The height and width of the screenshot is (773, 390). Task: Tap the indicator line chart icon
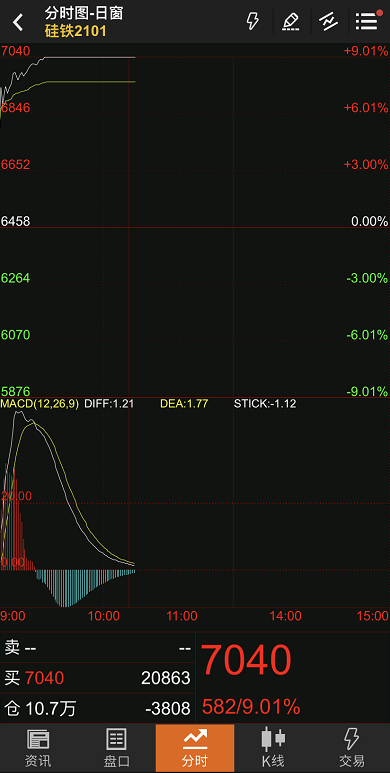[x=328, y=22]
